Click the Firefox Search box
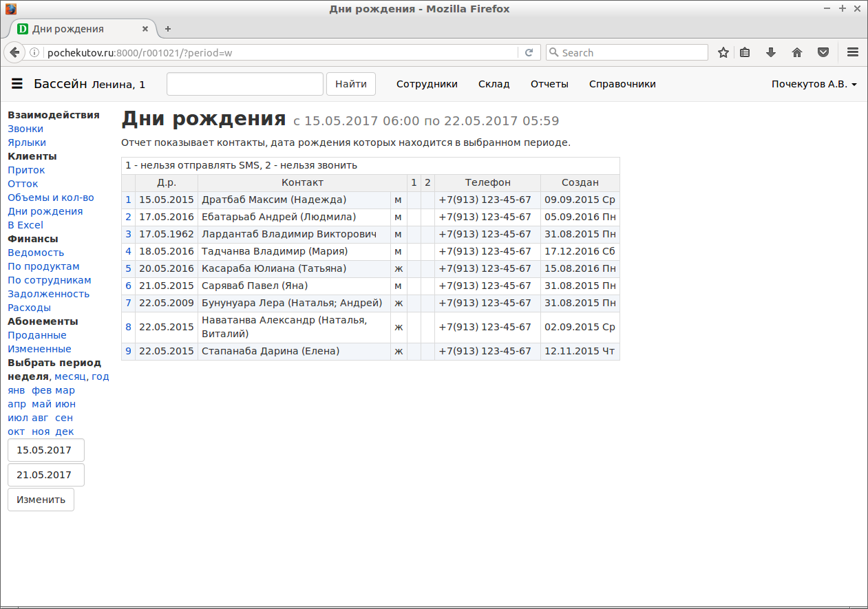The image size is (868, 609). pos(627,52)
